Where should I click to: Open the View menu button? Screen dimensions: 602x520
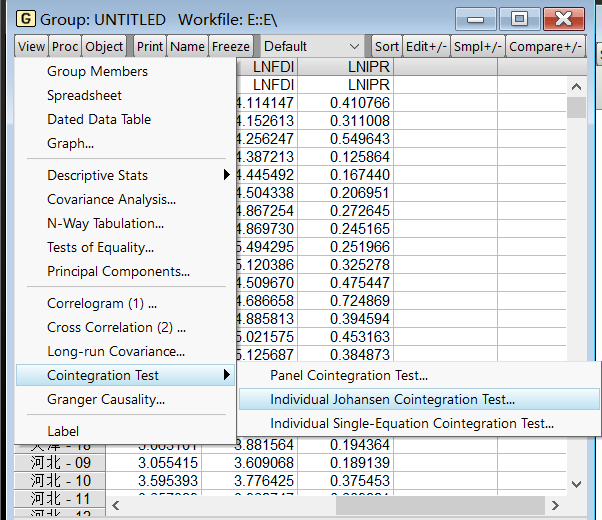[32, 46]
